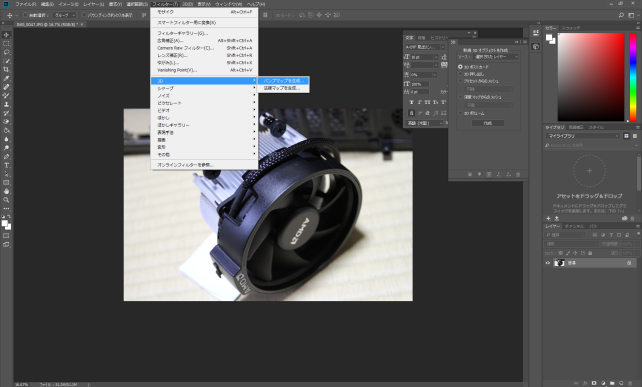The width and height of the screenshot is (642, 387).
Task: Select the Quick Selection tool
Action: tap(6, 61)
